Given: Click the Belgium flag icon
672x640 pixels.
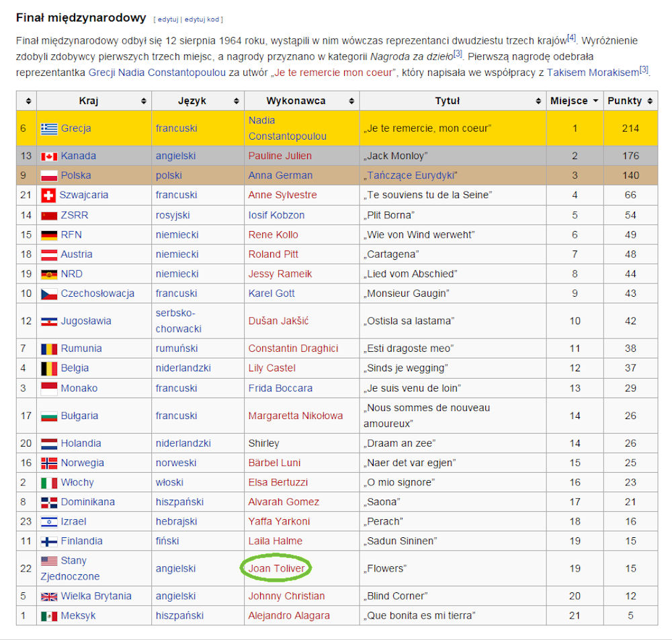Looking at the screenshot, I should [x=49, y=369].
